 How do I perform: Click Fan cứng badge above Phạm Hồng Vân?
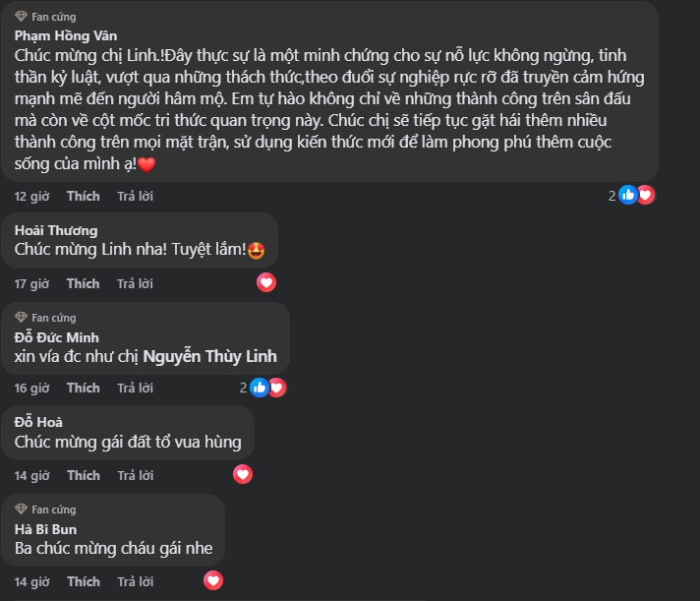45,17
